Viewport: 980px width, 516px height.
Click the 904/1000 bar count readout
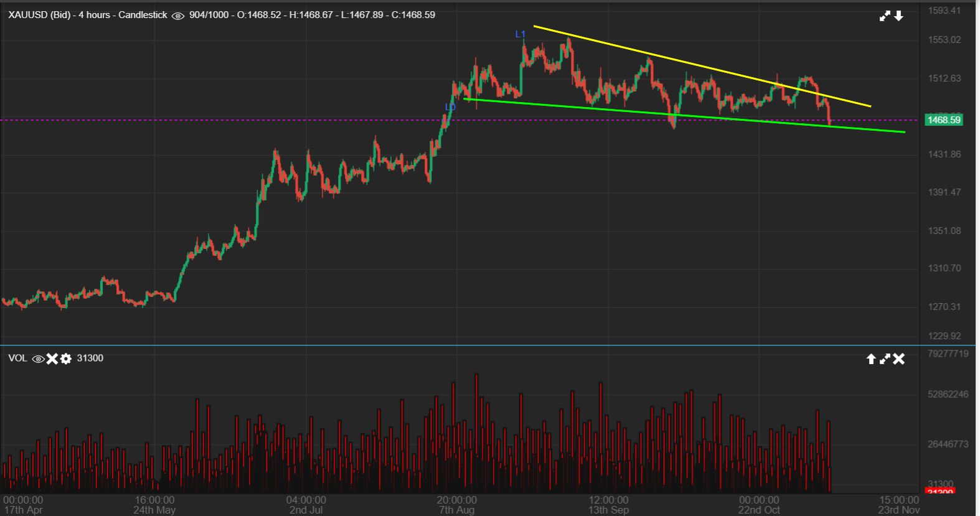click(209, 15)
